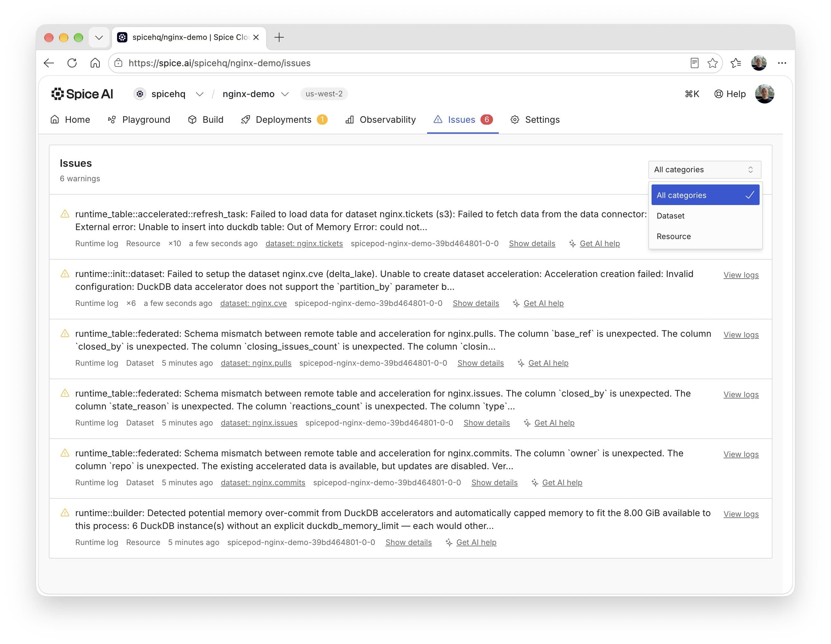View logs for nginx.pulls schema mismatch
This screenshot has height=644, width=831.
(741, 335)
